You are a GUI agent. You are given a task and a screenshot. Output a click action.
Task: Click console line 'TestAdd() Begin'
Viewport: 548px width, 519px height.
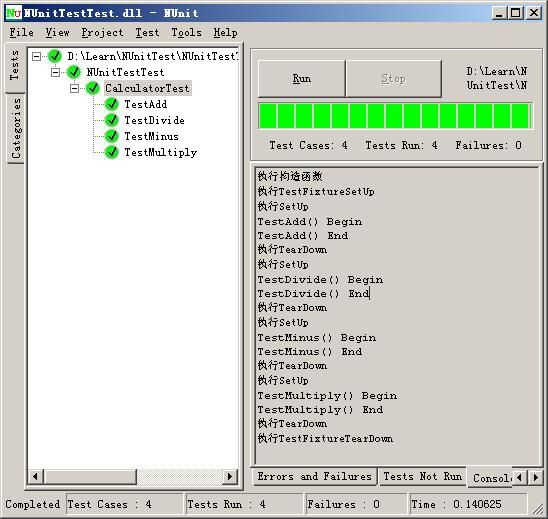310,222
